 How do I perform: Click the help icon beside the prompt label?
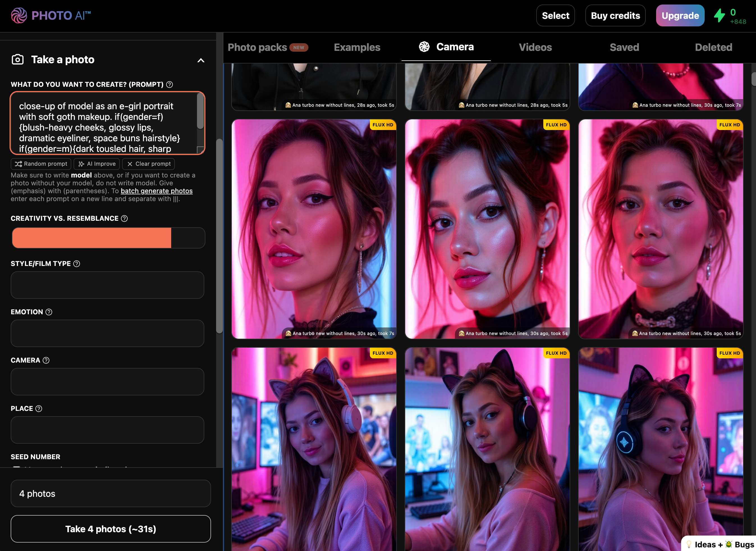[x=169, y=84]
